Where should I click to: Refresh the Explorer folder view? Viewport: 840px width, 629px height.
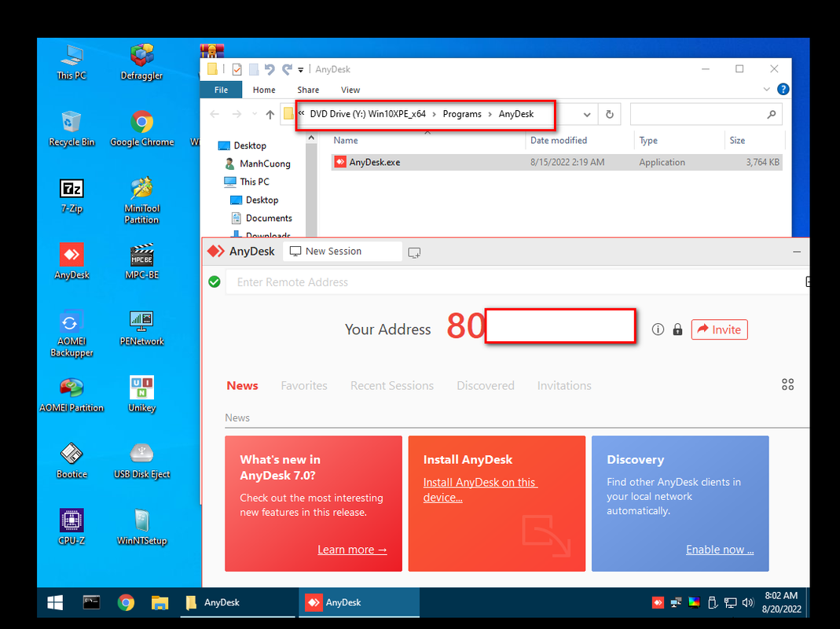point(610,114)
